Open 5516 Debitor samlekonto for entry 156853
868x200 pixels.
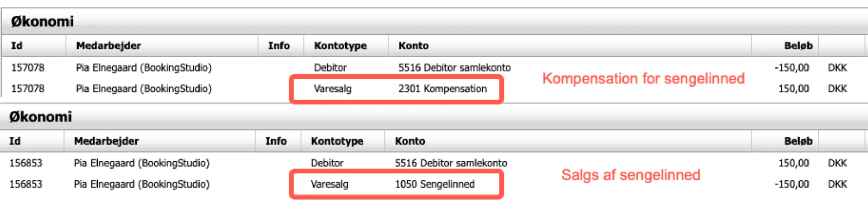[451, 163]
